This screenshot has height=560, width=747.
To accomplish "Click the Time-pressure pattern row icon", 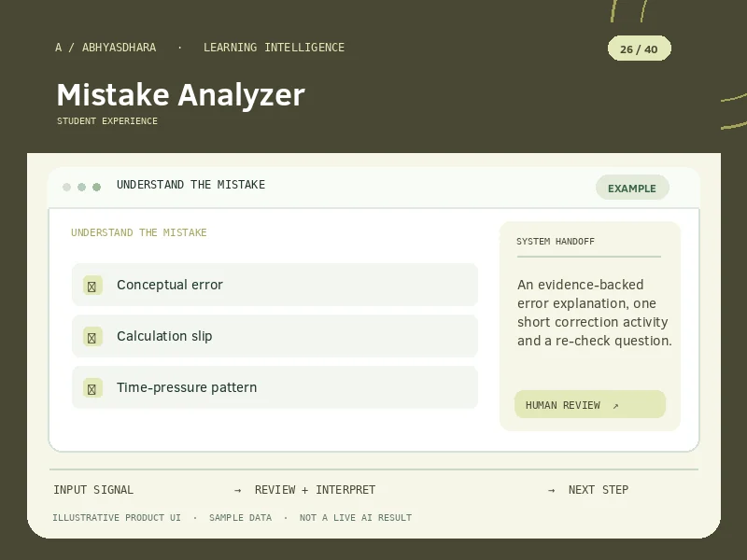I will (92, 388).
